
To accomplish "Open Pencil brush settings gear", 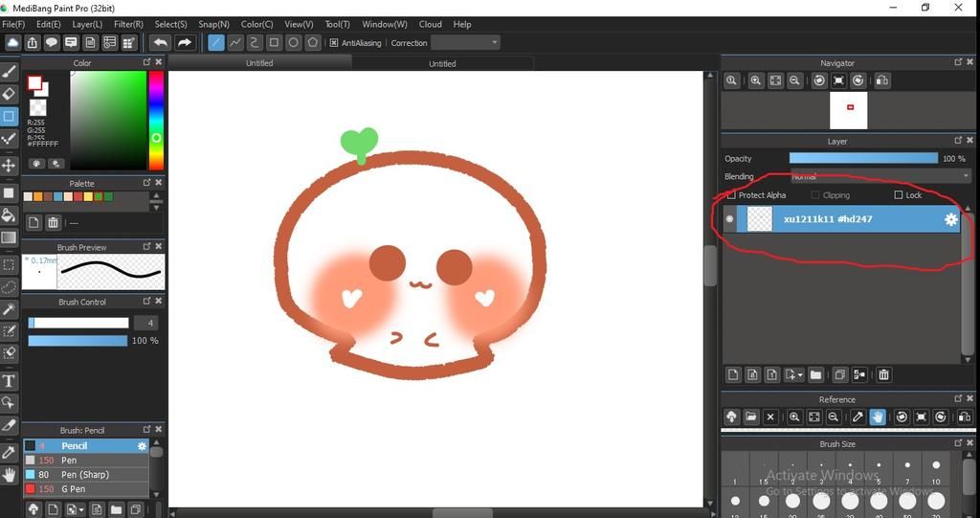I will point(142,446).
